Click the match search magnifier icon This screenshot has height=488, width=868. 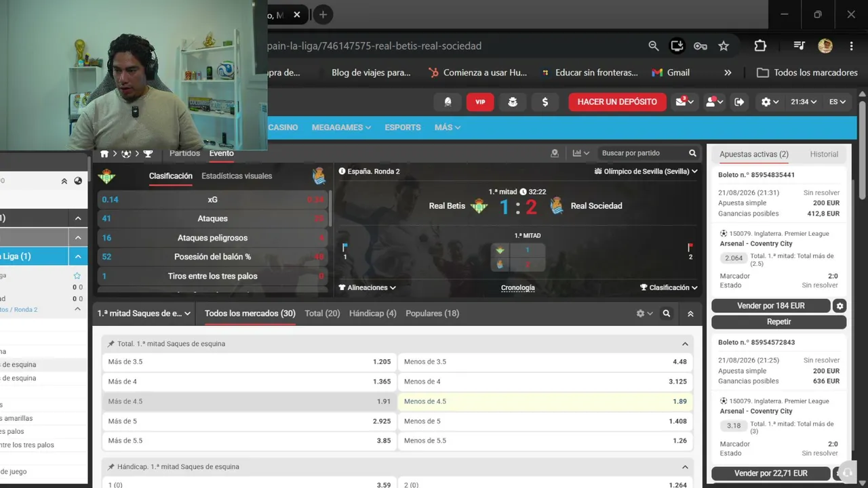(692, 153)
